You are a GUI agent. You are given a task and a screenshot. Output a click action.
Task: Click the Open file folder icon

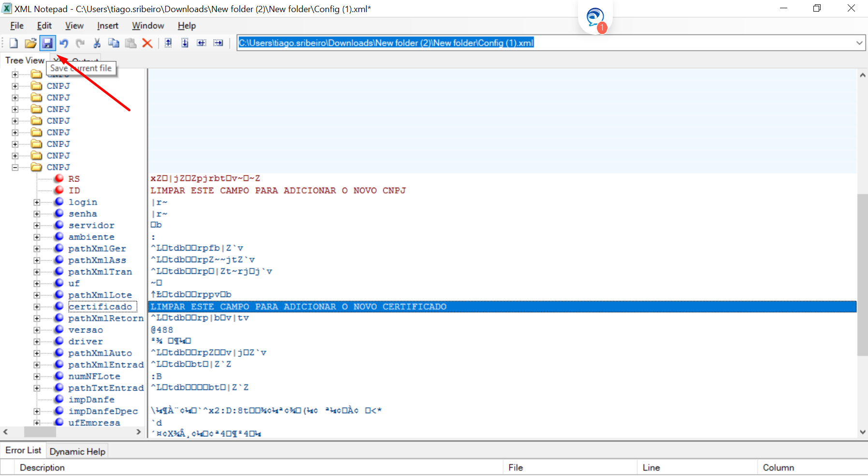point(30,43)
